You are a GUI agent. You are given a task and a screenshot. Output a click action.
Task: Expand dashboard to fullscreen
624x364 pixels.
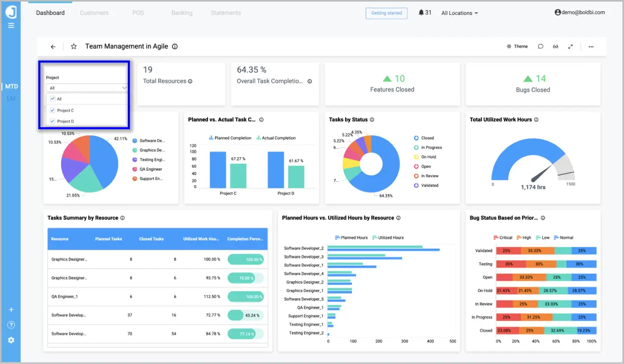pos(570,46)
